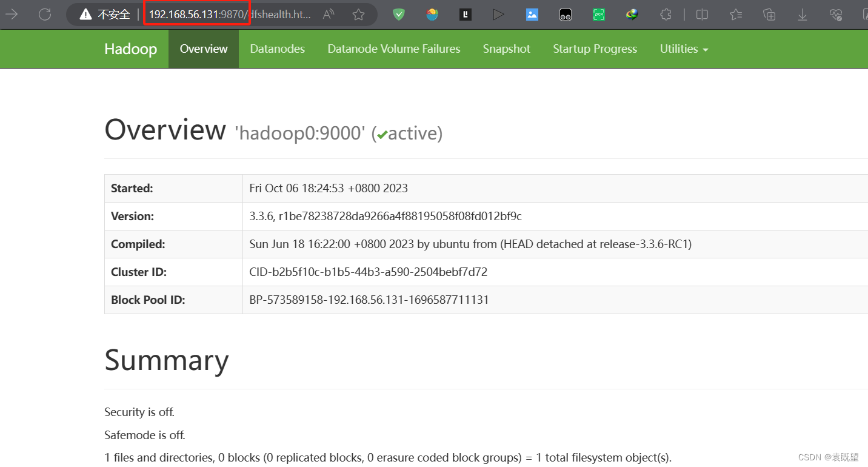Click the browser forward arrow
This screenshot has height=467, width=868.
[11, 15]
